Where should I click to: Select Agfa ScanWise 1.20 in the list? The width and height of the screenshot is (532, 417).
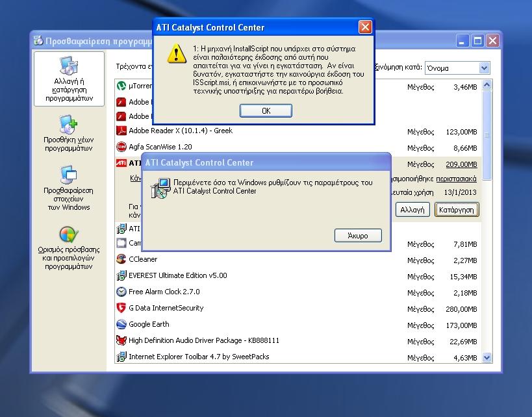click(160, 147)
